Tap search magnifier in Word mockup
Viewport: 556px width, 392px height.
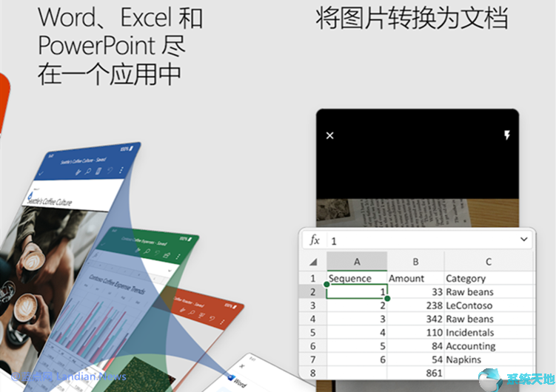click(x=87, y=172)
